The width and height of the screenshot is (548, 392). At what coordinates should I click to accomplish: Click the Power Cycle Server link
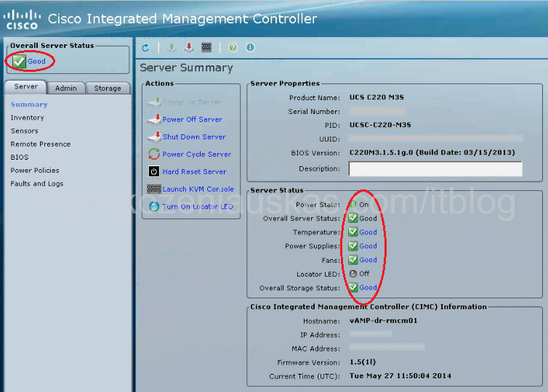point(197,155)
